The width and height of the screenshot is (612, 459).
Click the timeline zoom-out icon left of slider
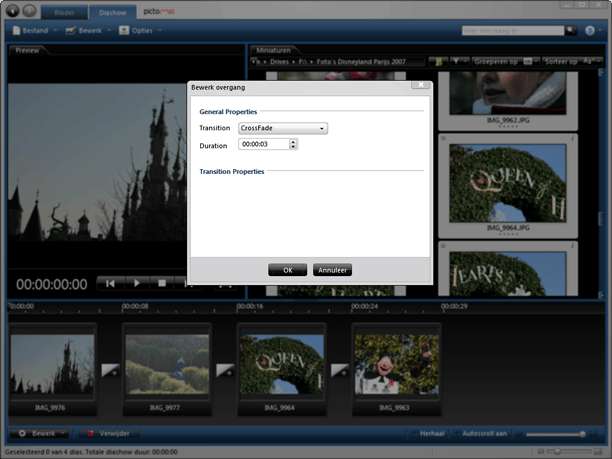click(519, 434)
